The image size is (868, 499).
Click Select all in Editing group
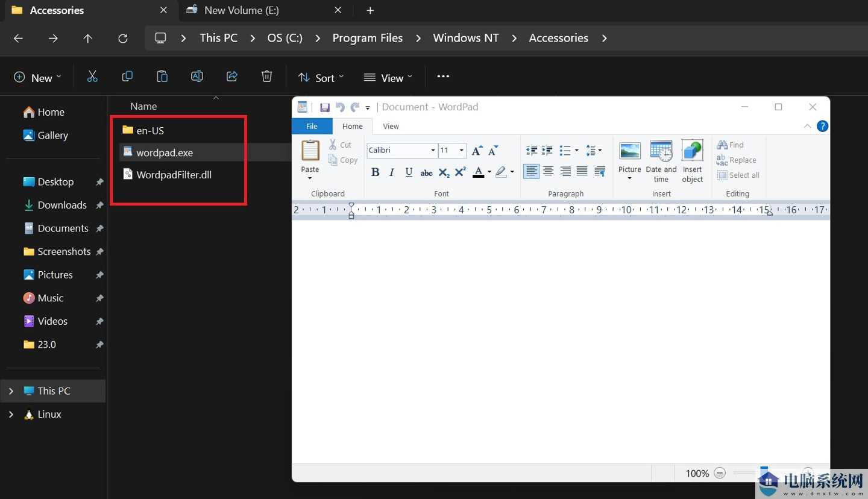point(738,175)
